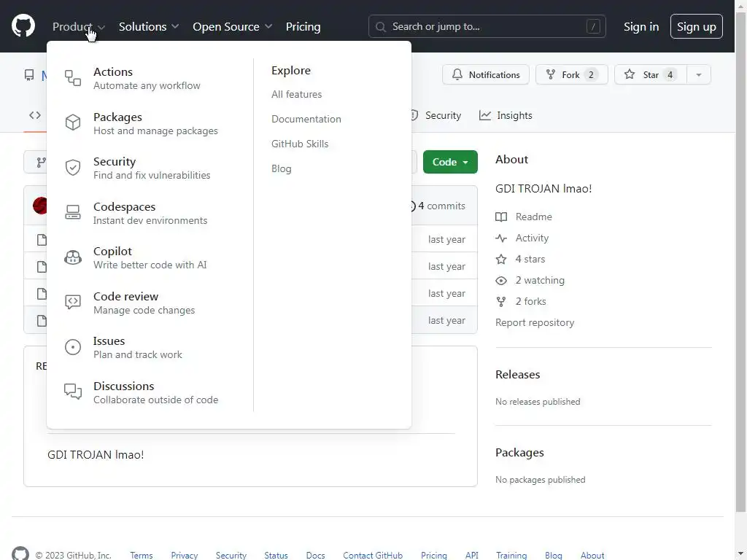Switch to the Insights tab
Image resolution: width=747 pixels, height=560 pixels.
pyautogui.click(x=506, y=115)
